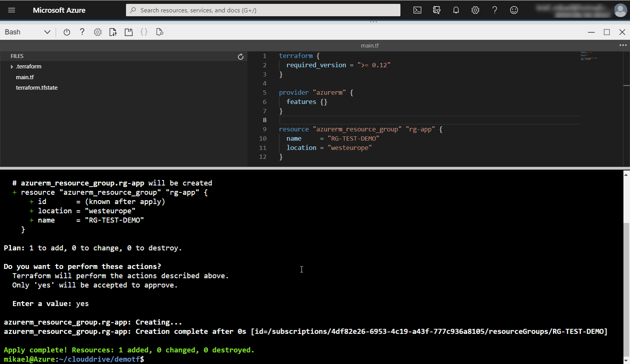
Task: Click line number 9 in the editor
Action: click(265, 129)
